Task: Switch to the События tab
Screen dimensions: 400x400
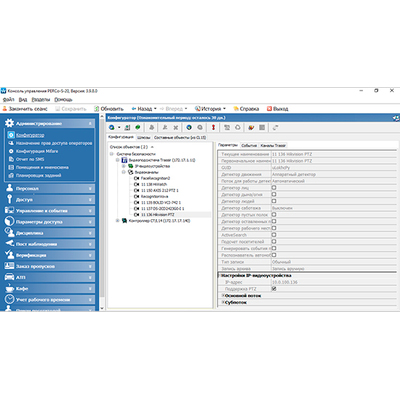Action: 249,145
